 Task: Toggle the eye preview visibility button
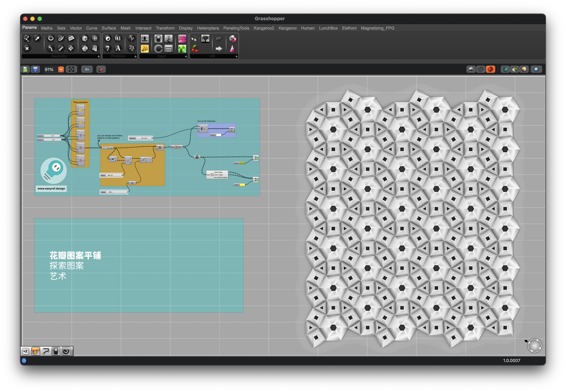[87, 69]
